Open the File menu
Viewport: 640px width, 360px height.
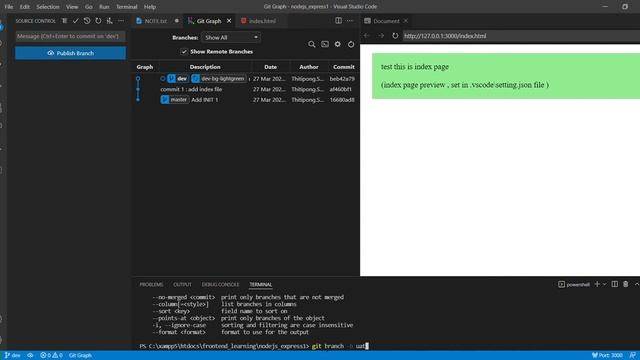point(9,7)
